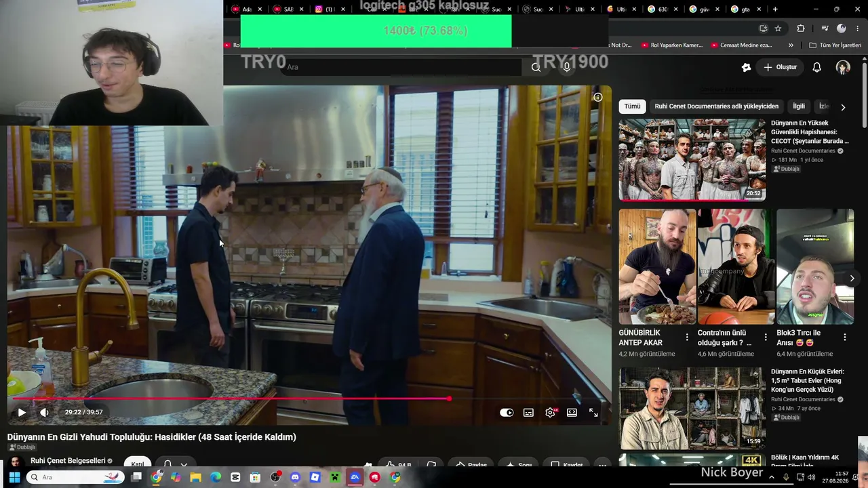Click the sparkle icon beside Oluştur
Viewport: 868px width, 488px height.
(747, 67)
